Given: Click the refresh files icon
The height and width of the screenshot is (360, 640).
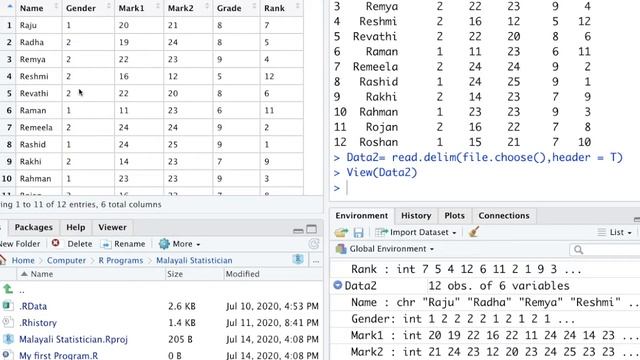Looking at the screenshot, I should (x=314, y=244).
